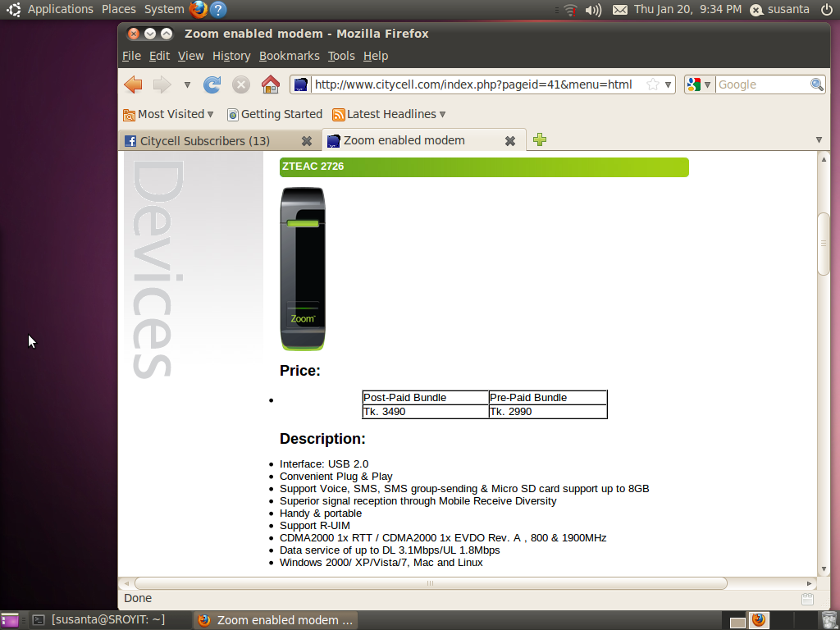Click the vertical scrollbar thumb

pos(824,244)
